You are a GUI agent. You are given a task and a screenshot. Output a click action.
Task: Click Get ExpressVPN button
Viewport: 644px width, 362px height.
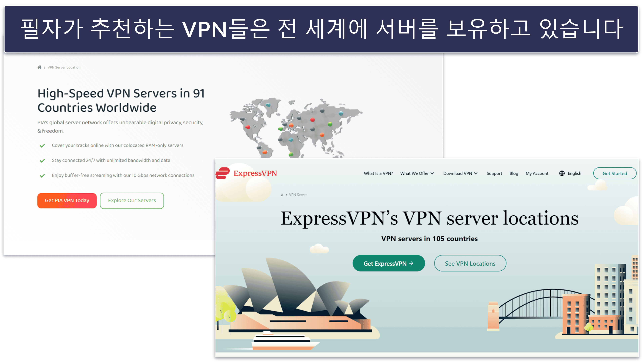(x=388, y=263)
